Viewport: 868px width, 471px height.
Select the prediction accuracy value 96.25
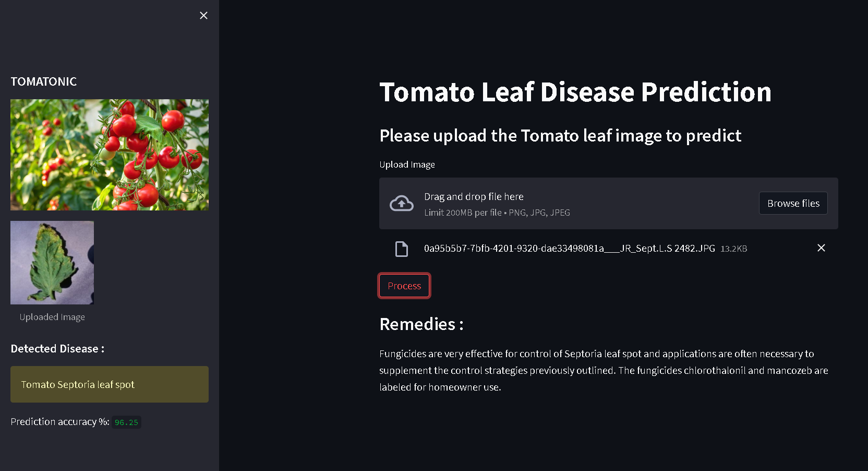click(x=126, y=422)
